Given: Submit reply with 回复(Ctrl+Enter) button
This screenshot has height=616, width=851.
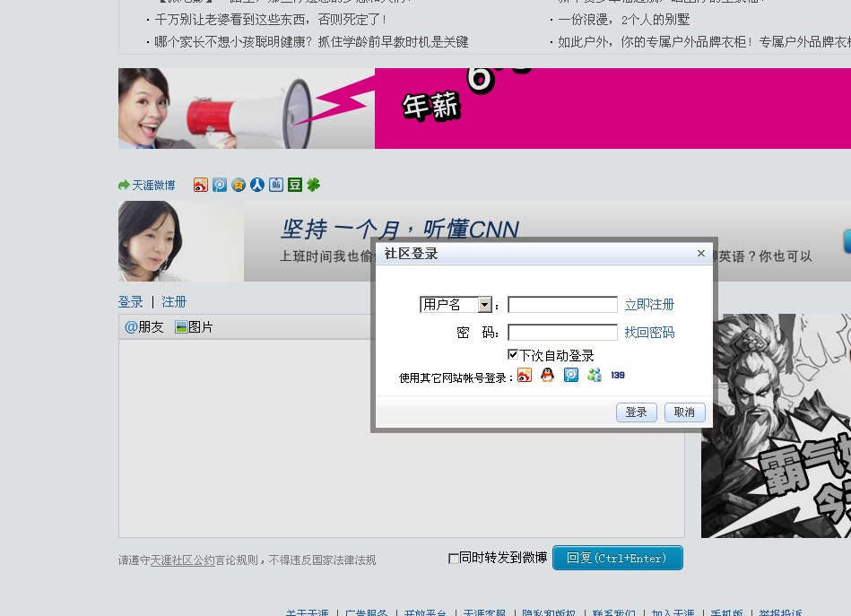Looking at the screenshot, I should (618, 558).
